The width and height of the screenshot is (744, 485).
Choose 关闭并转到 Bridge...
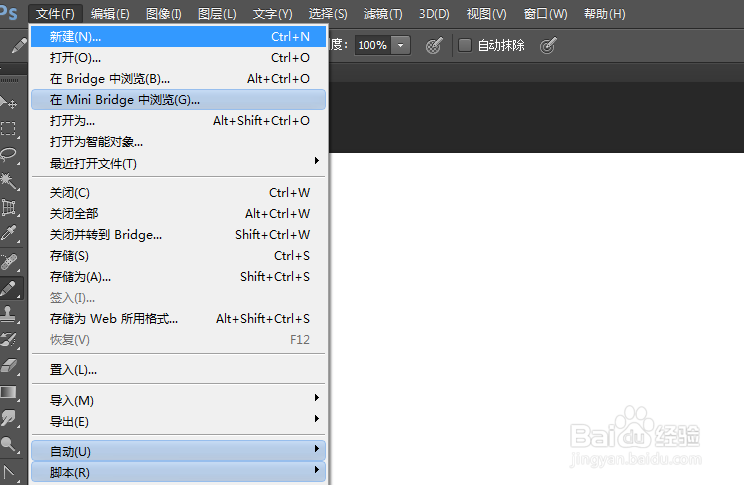coord(178,234)
